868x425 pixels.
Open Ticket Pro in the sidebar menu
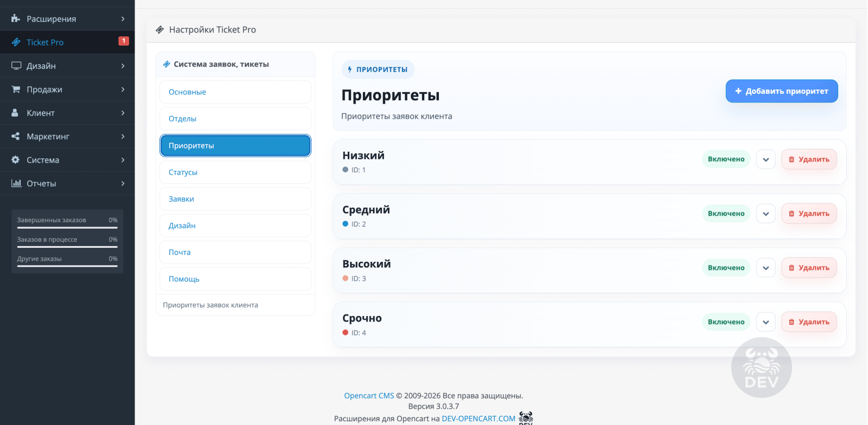67,42
